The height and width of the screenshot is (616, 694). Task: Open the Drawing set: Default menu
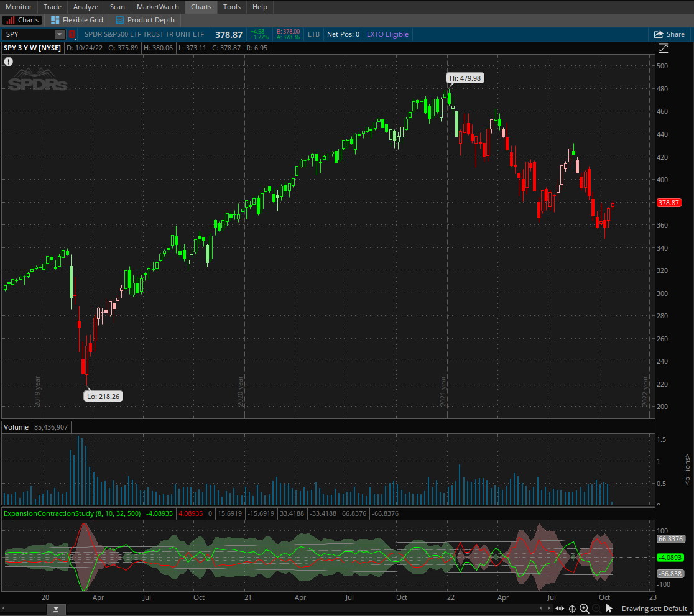[655, 609]
